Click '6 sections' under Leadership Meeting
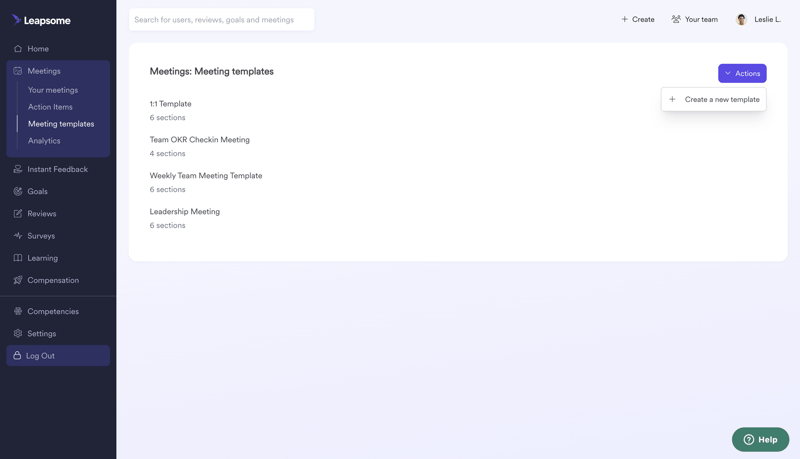This screenshot has height=459, width=800. (x=167, y=225)
